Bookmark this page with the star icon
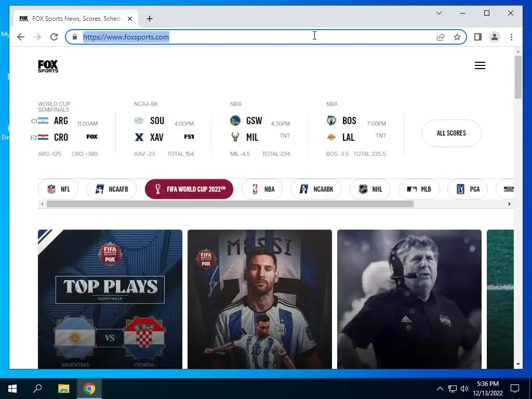 (x=457, y=37)
